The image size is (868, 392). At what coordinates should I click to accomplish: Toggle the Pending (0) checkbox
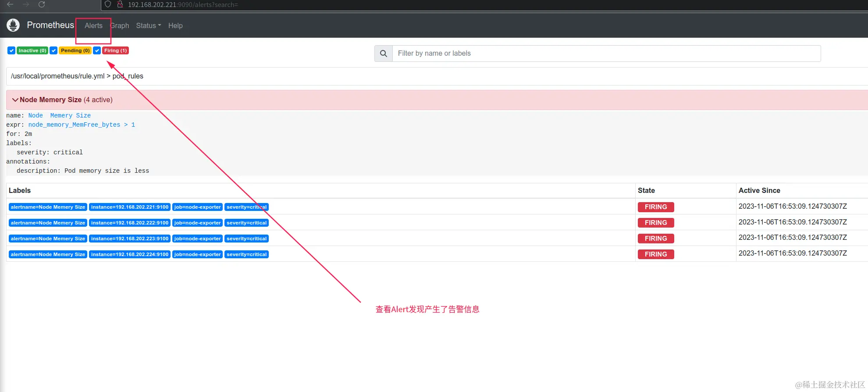point(53,50)
